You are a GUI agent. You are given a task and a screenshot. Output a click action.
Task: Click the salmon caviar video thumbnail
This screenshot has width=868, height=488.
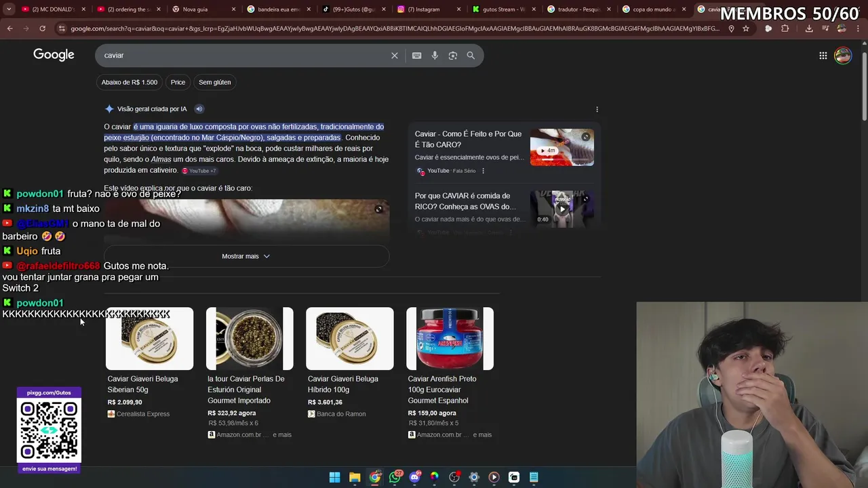click(561, 147)
